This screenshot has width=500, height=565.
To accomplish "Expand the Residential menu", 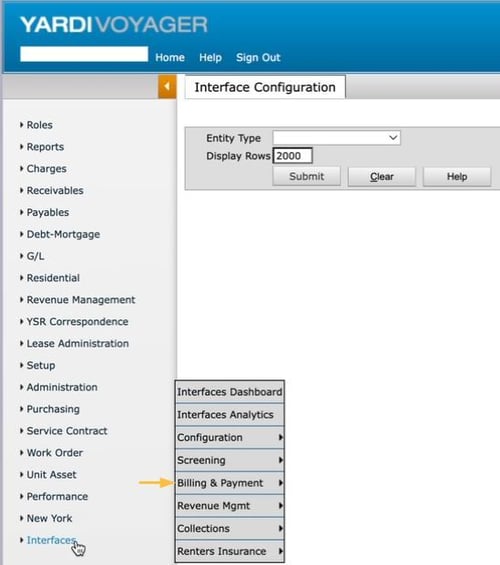I will coord(50,278).
